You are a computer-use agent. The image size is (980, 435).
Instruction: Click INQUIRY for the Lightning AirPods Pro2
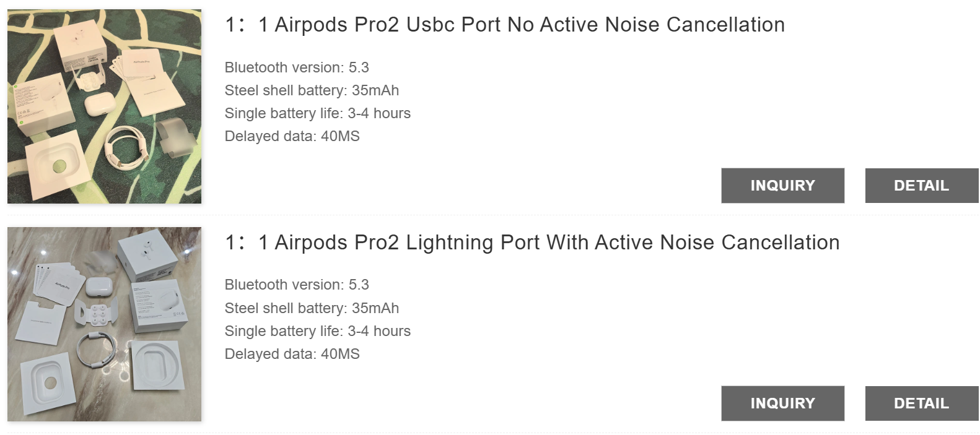pos(782,403)
